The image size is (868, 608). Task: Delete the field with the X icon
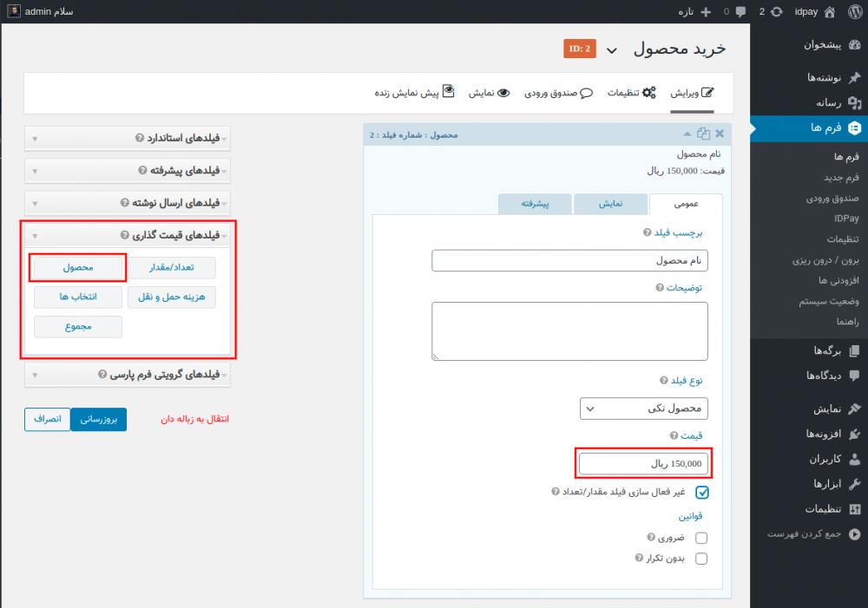[x=720, y=134]
